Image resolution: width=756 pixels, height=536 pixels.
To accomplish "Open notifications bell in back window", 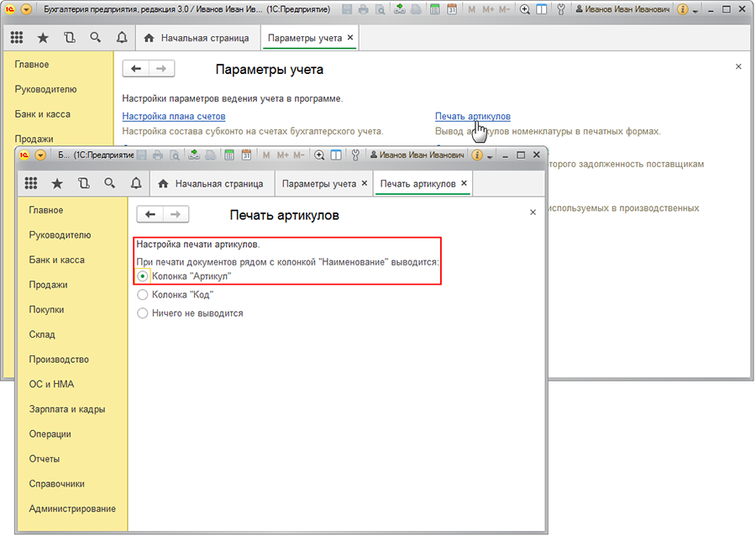I will tap(122, 38).
